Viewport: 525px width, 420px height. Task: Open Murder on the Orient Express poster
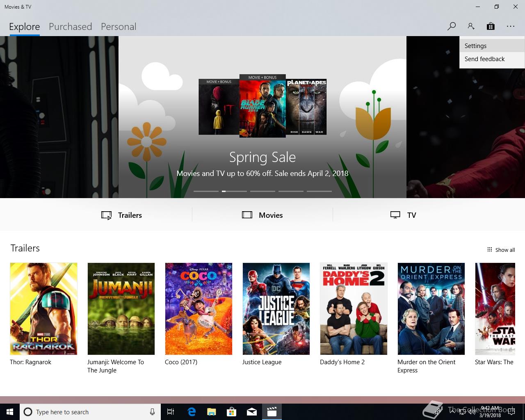click(431, 309)
